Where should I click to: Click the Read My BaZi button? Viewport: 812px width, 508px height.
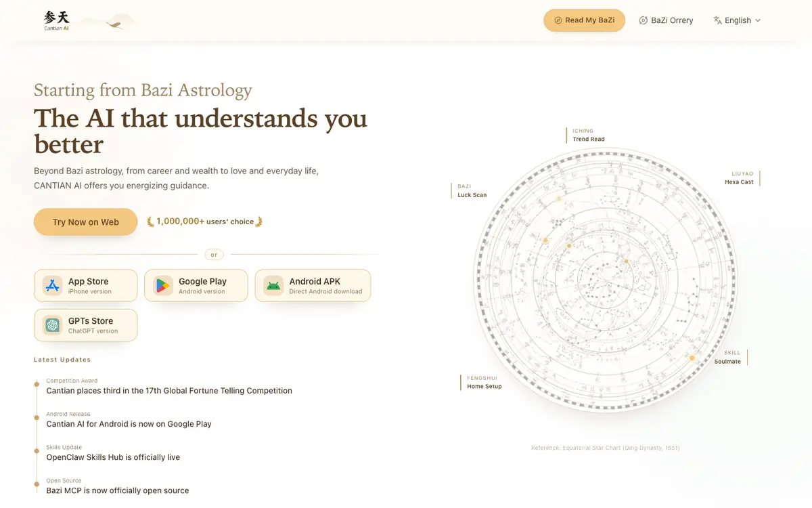click(584, 20)
